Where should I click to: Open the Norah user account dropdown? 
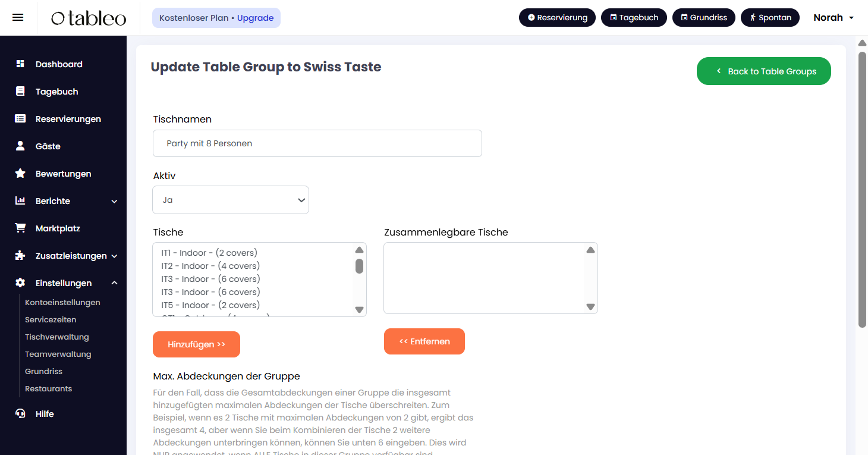click(x=834, y=18)
